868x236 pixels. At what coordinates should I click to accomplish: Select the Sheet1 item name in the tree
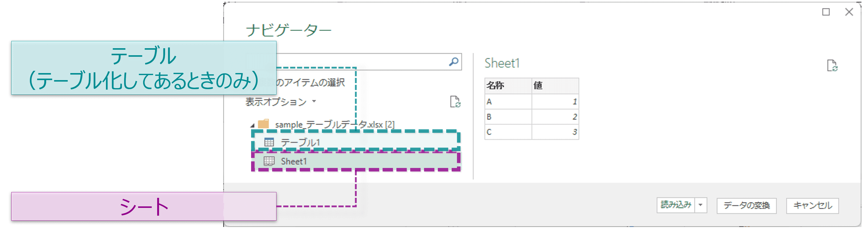tap(294, 161)
